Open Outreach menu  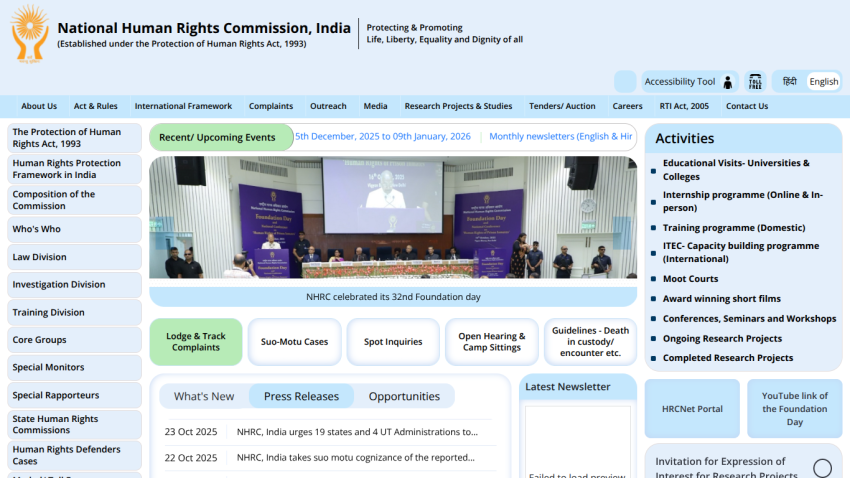328,106
